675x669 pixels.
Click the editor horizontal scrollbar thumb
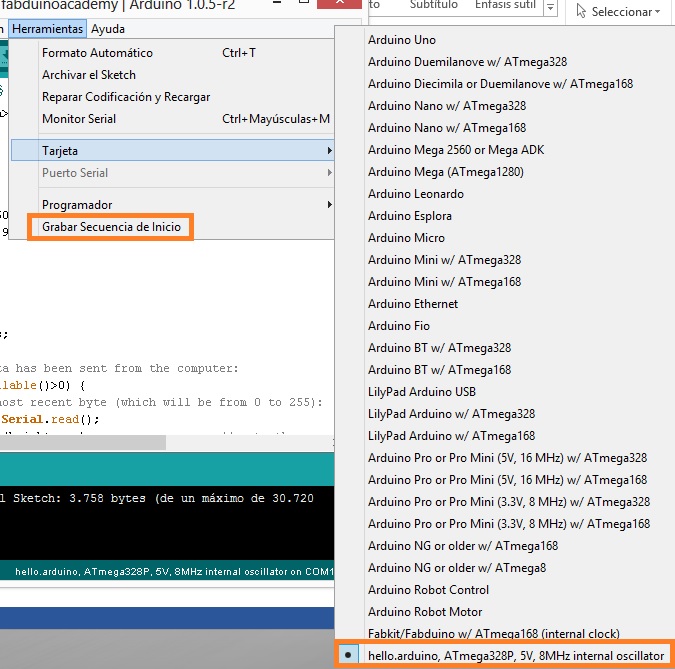[83, 443]
